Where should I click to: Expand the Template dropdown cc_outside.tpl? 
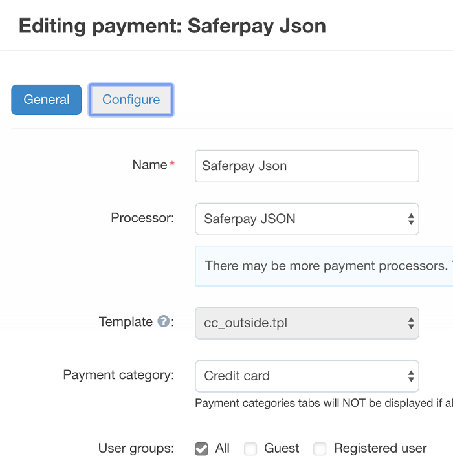[307, 323]
